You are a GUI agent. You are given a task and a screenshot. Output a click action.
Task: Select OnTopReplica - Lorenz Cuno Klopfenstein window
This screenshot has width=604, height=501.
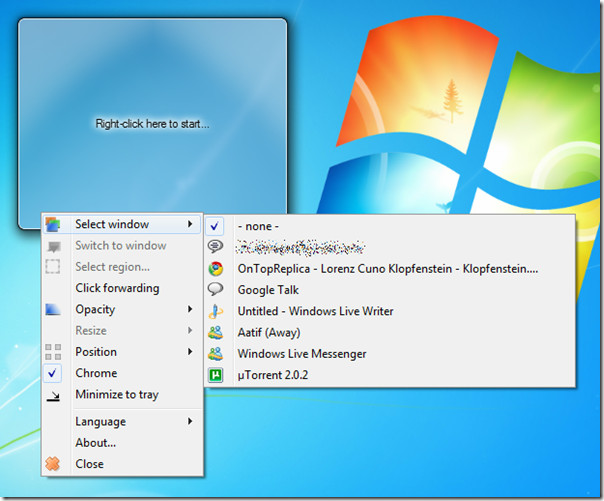click(390, 268)
